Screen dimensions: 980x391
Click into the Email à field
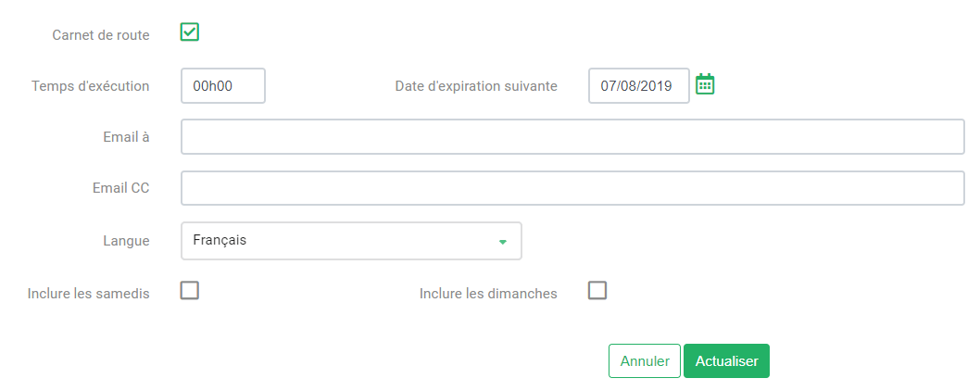click(572, 136)
